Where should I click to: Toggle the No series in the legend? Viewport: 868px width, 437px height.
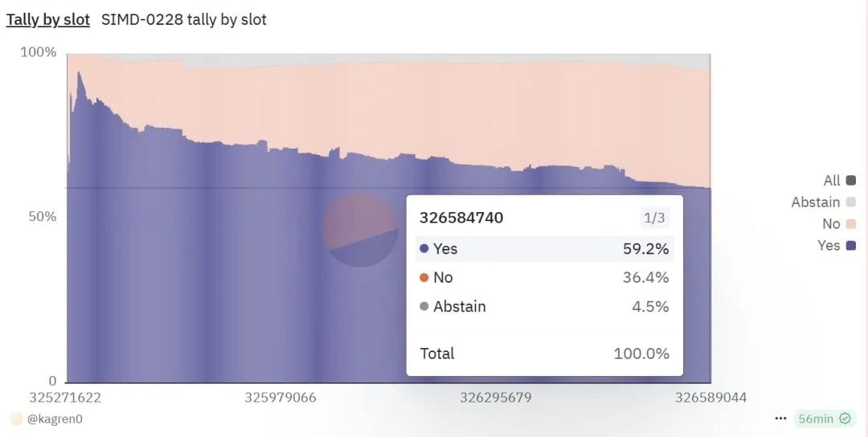coord(838,224)
